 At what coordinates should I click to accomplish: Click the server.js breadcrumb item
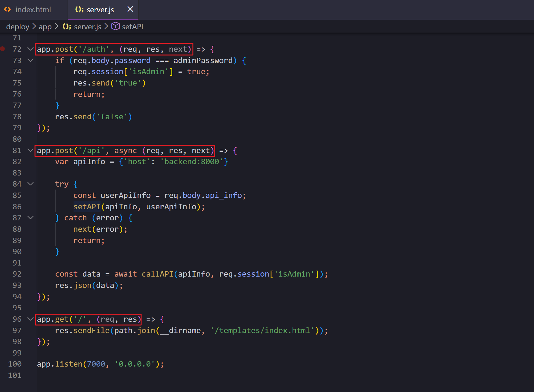[x=88, y=27]
